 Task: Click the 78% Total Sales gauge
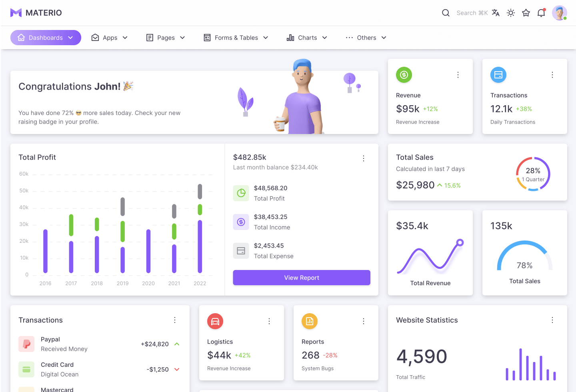click(524, 256)
